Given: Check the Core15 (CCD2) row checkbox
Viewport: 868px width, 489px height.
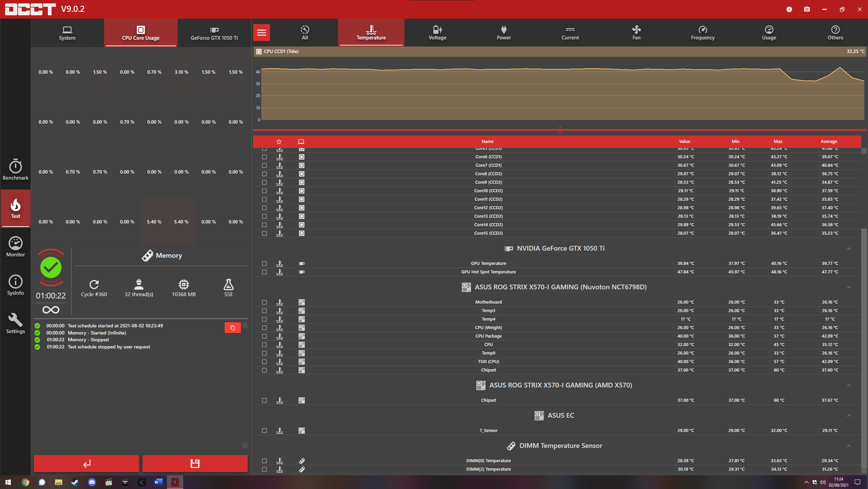Looking at the screenshot, I should point(264,233).
